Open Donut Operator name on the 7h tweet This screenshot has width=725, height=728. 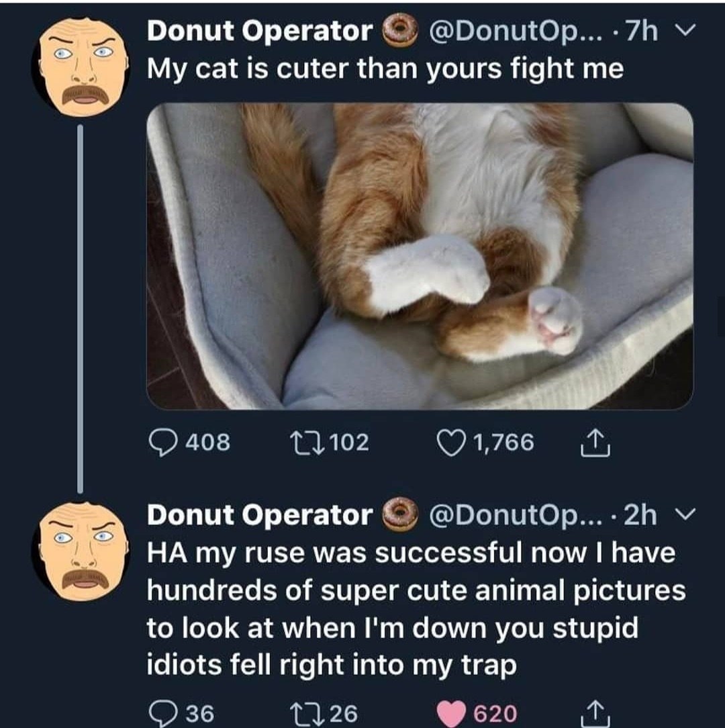pyautogui.click(x=259, y=32)
